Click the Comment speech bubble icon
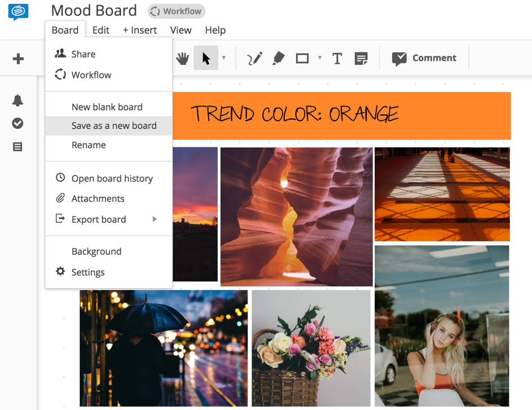The width and height of the screenshot is (532, 410). pyautogui.click(x=399, y=59)
